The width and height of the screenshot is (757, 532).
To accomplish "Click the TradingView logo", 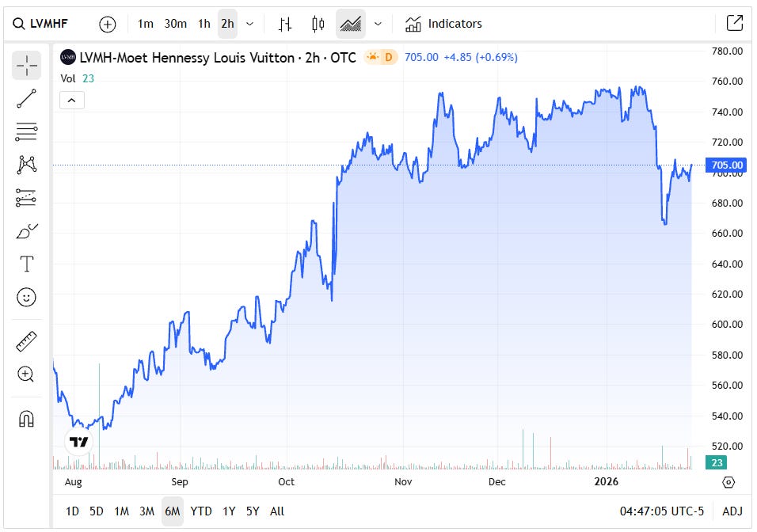I will pos(78,442).
